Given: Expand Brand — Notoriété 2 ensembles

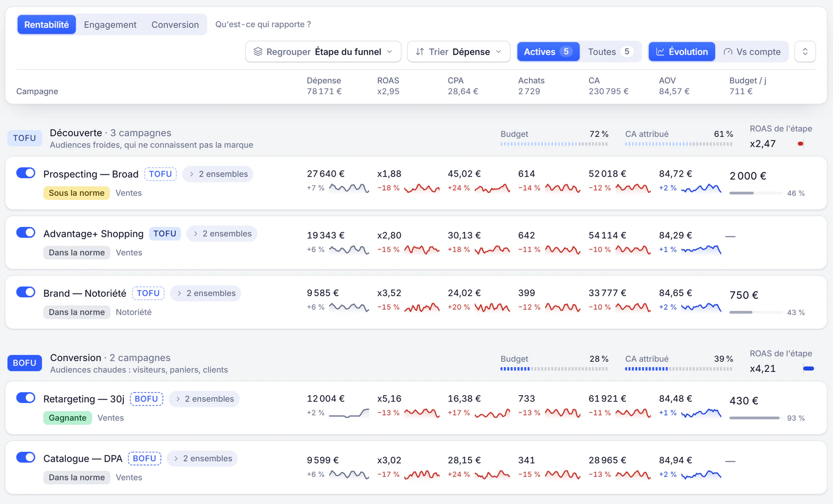Looking at the screenshot, I should point(206,293).
